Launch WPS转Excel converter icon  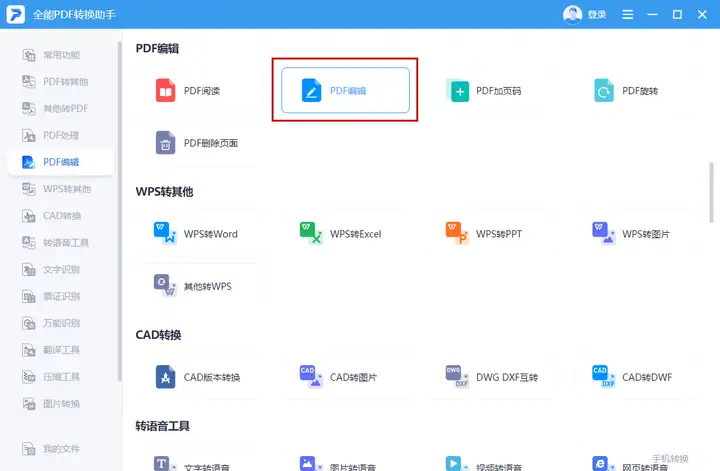311,233
